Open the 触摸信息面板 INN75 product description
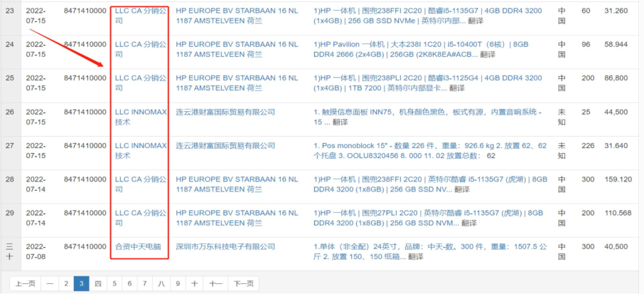644x294 pixels. (426, 112)
